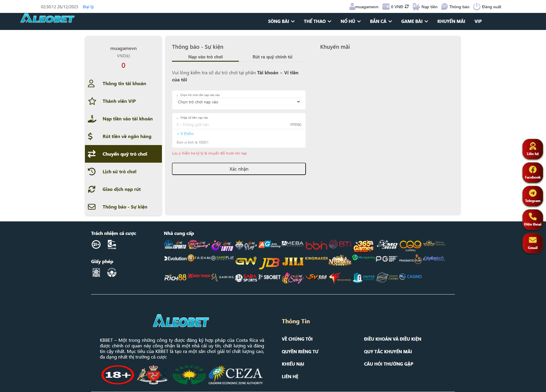Expand the BẮN CÁ menu

[381, 21]
